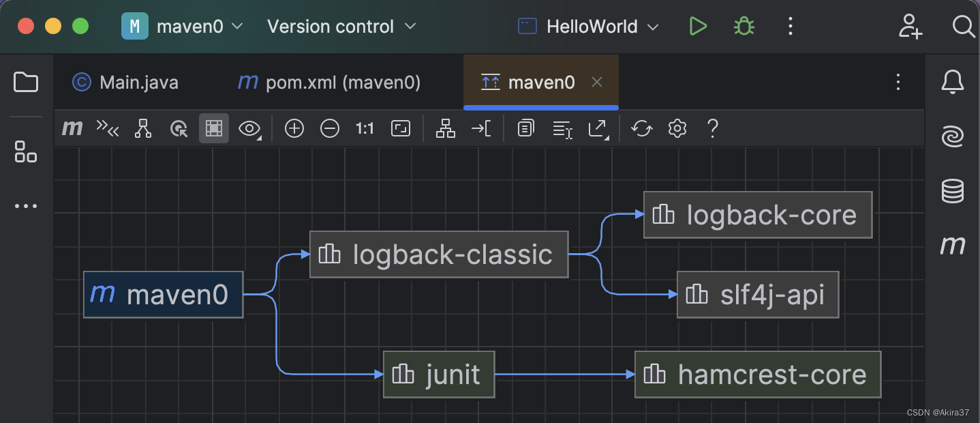Show more tool windows ellipsis
This screenshot has width=980, height=423.
click(26, 206)
